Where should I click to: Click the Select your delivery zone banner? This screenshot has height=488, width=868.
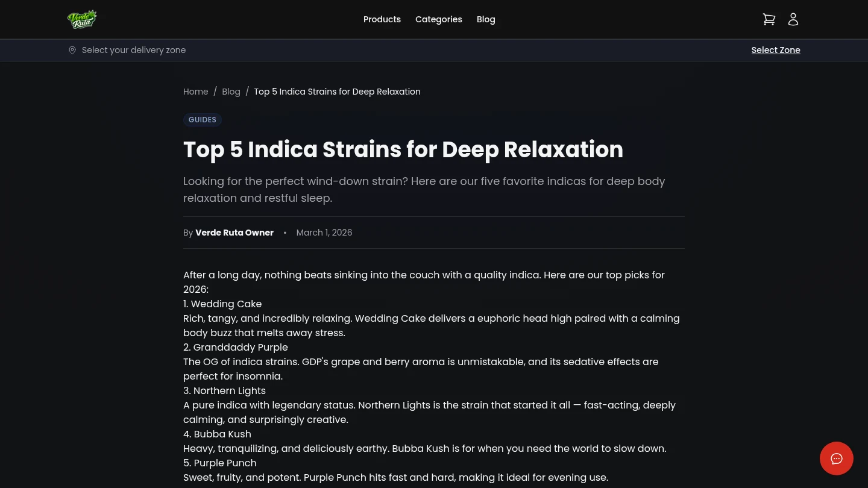point(134,50)
